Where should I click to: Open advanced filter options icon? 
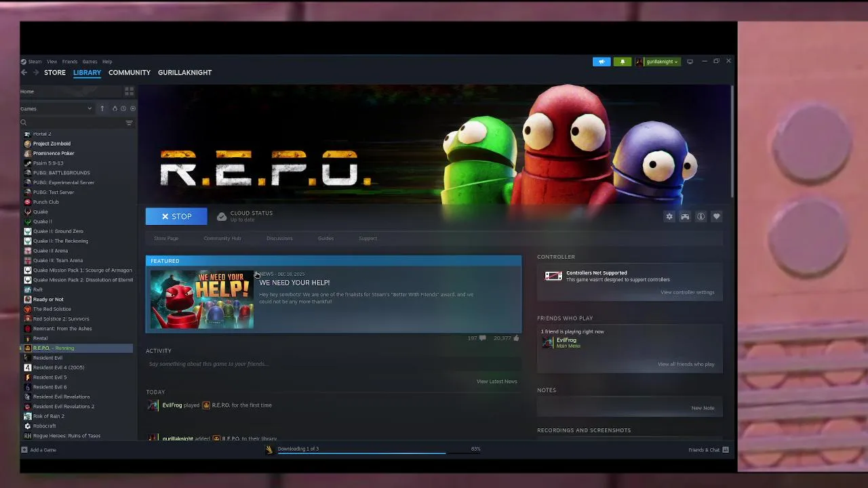coord(129,123)
